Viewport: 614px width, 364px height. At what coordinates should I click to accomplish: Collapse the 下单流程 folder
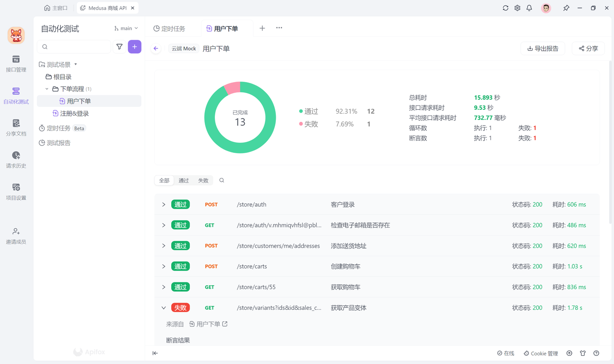(x=47, y=89)
